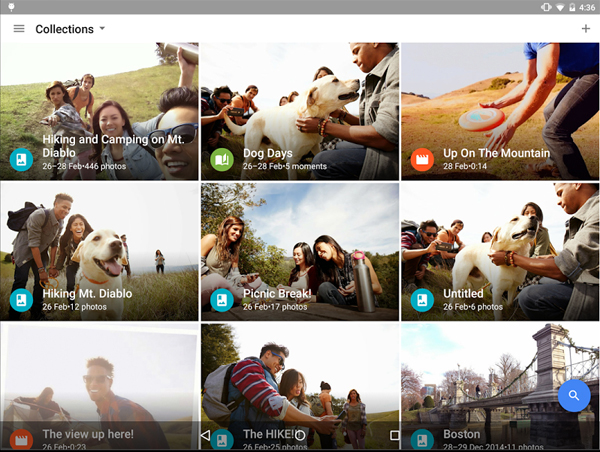Expand the Collections dropdown arrow
Image resolution: width=600 pixels, height=452 pixels.
pyautogui.click(x=102, y=29)
